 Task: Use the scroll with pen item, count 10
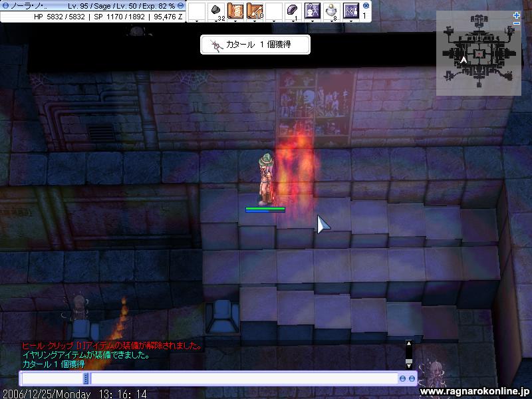click(255, 11)
